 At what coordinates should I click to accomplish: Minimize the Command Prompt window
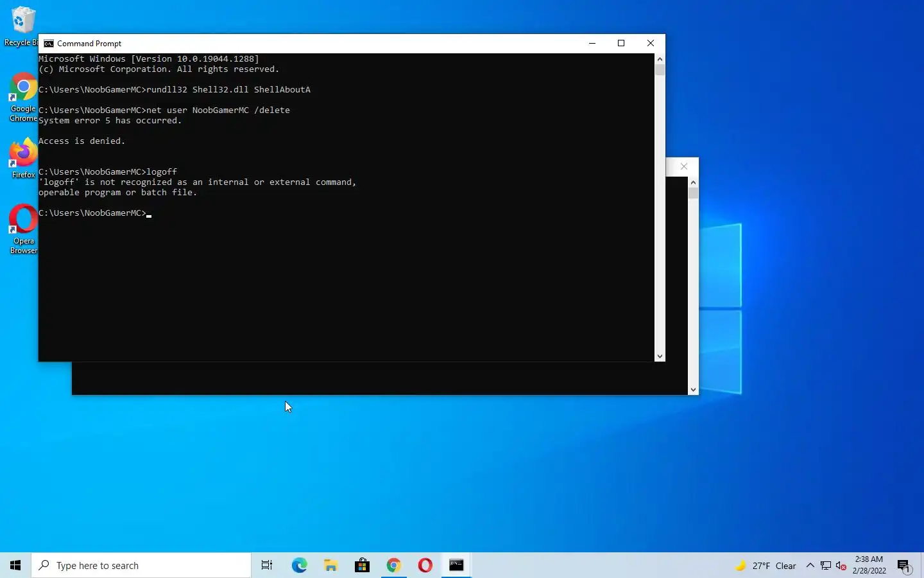click(592, 43)
